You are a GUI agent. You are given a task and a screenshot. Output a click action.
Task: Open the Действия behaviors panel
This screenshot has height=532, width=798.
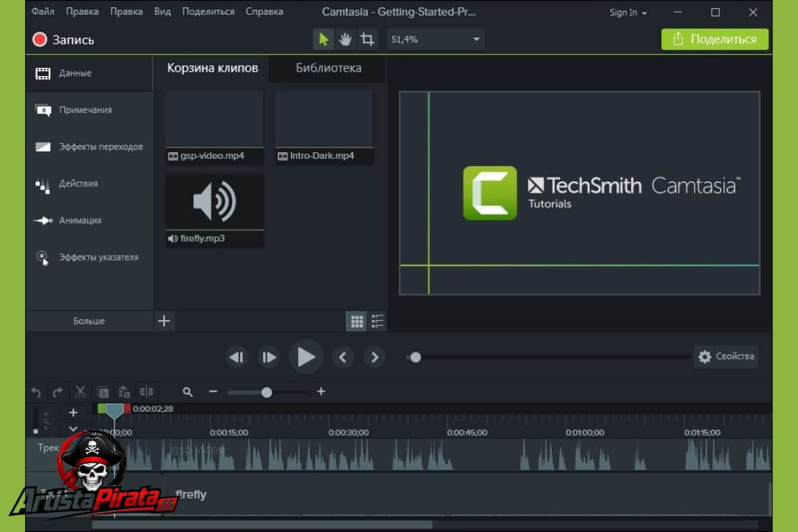[89, 184]
